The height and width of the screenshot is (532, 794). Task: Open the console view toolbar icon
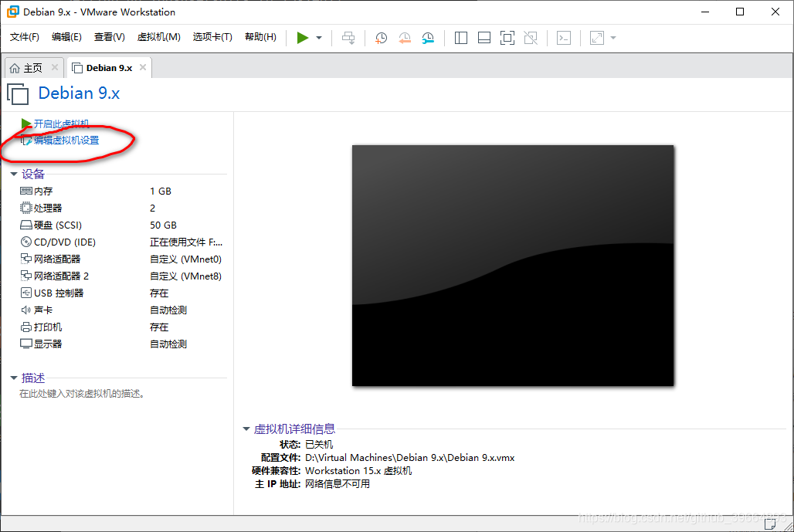564,38
